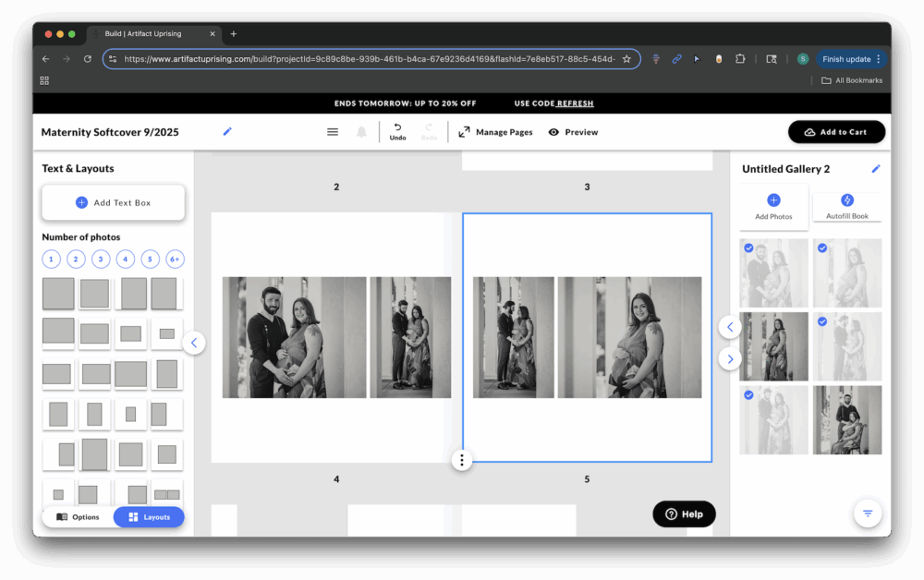The image size is (924, 580).
Task: Open the Help chat button
Action: point(684,514)
